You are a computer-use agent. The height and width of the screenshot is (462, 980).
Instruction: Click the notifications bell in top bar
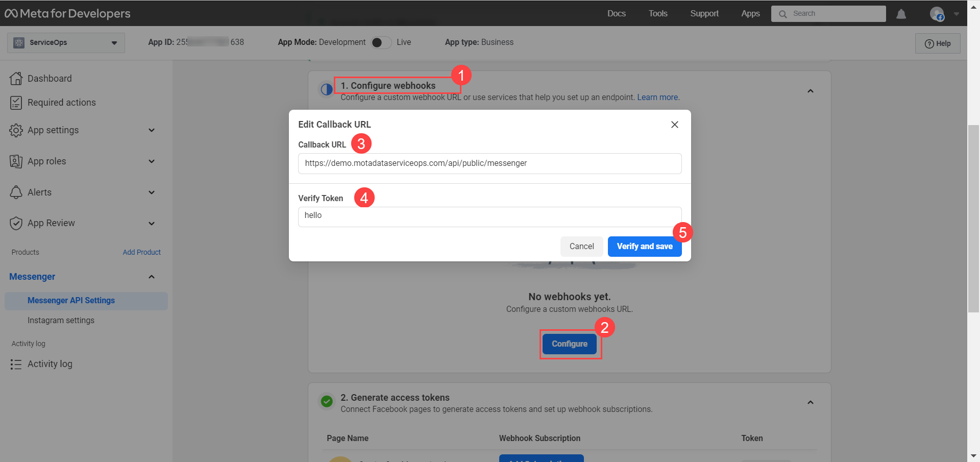(x=901, y=14)
